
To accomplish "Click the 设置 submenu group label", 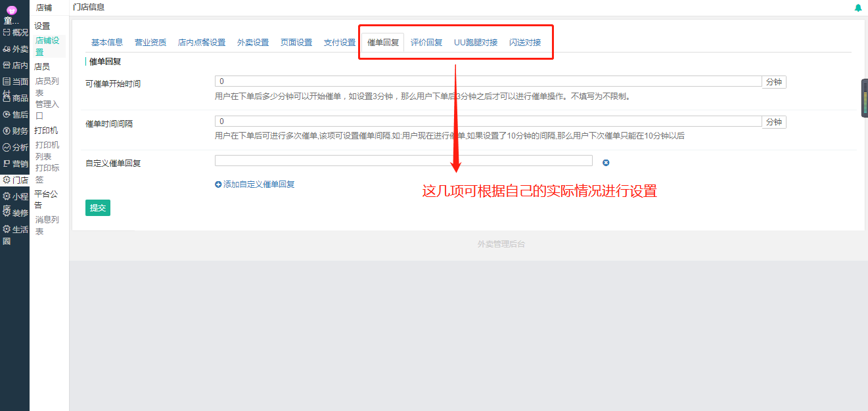I will point(42,26).
